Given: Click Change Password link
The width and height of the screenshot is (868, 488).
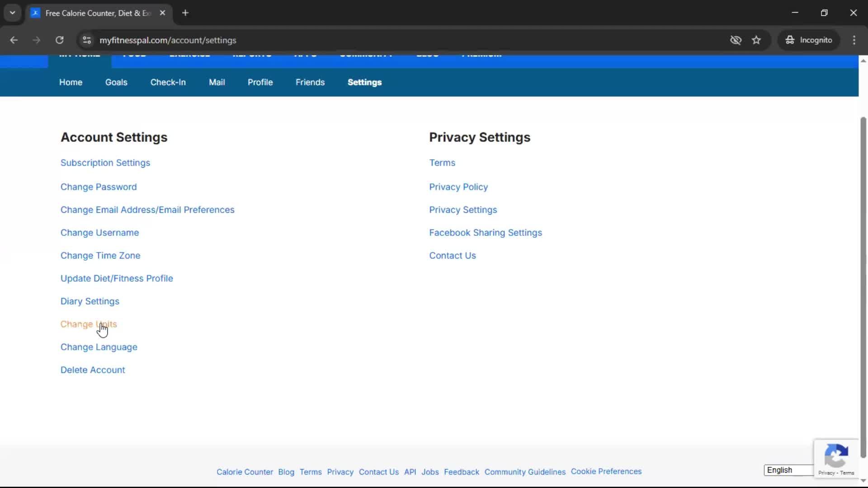Looking at the screenshot, I should point(99,187).
